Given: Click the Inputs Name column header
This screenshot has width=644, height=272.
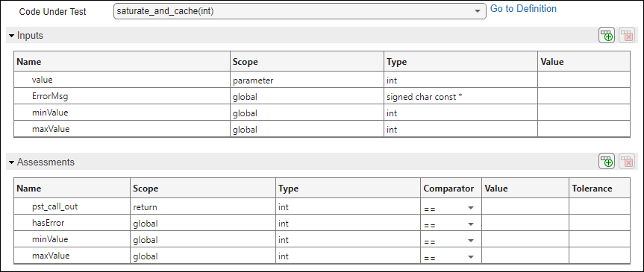Looking at the screenshot, I should (122, 62).
